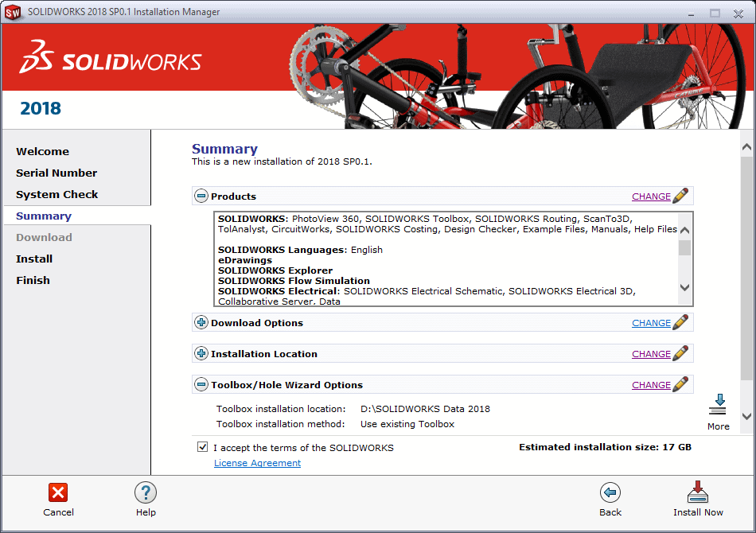The height and width of the screenshot is (533, 756).
Task: Select the Finish step in sidebar
Action: (33, 280)
